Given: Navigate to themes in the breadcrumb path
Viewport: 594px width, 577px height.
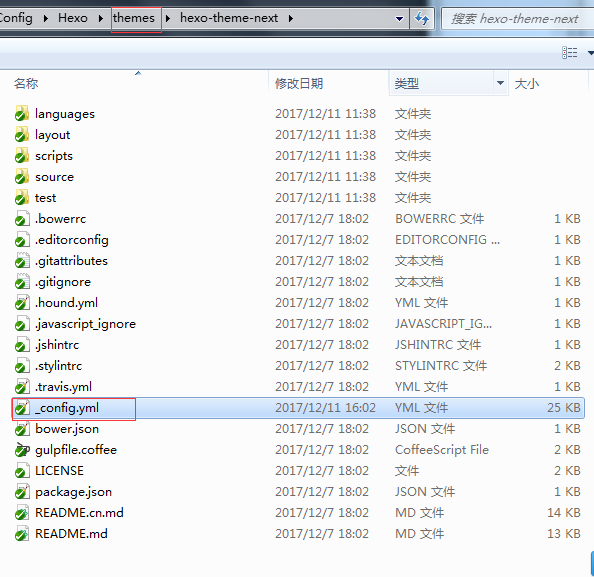Looking at the screenshot, I should point(134,18).
